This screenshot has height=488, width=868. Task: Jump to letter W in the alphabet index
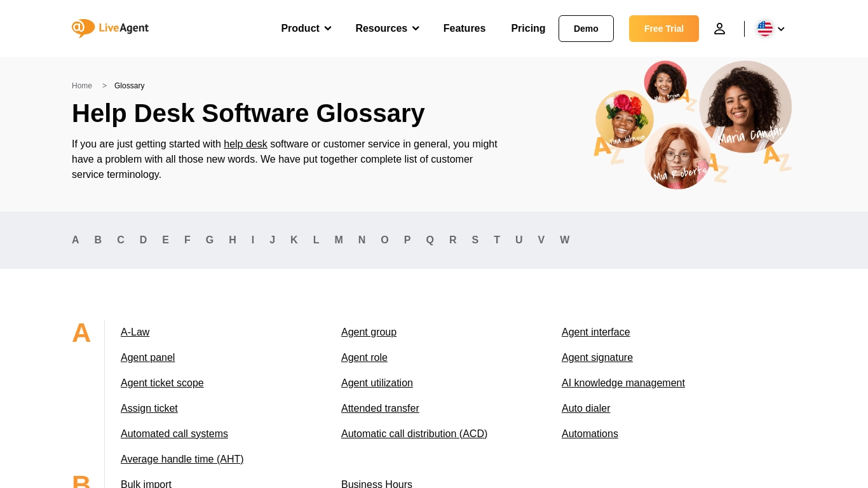click(x=564, y=240)
